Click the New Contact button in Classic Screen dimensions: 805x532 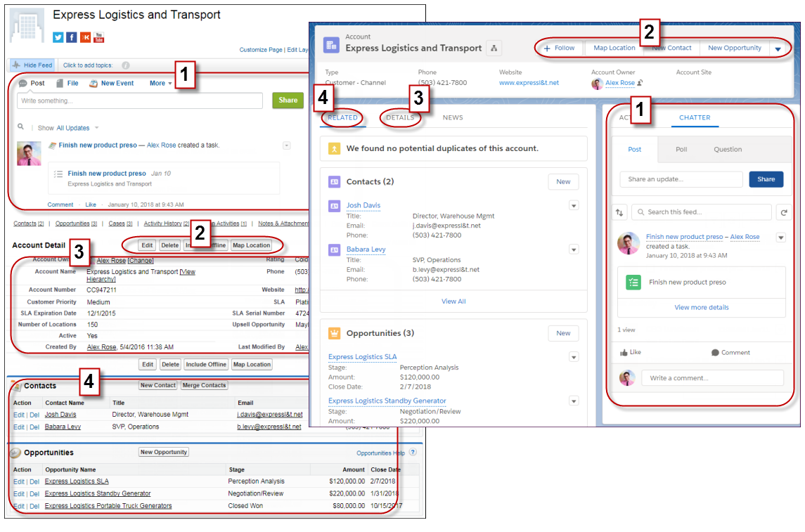(158, 385)
